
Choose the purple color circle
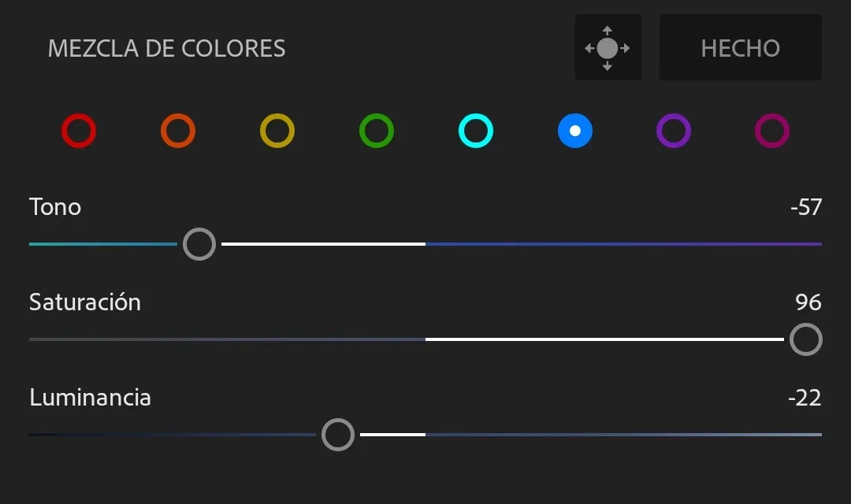(x=674, y=131)
